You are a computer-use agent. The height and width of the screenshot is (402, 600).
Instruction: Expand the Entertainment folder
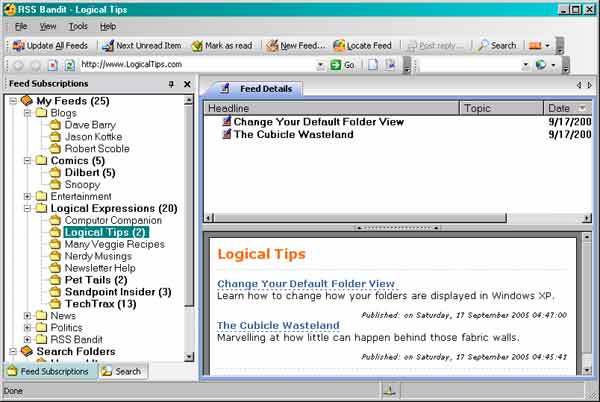[x=27, y=196]
